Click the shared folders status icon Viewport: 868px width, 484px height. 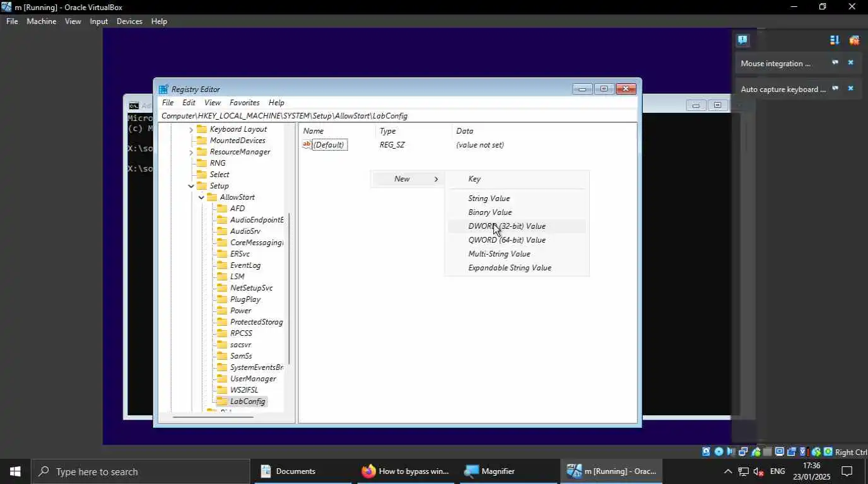coord(767,452)
